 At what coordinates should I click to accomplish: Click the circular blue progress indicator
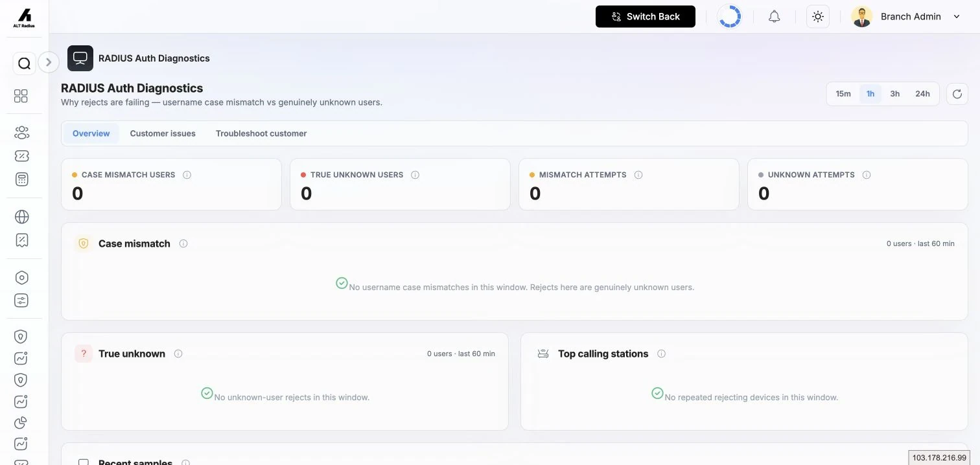click(730, 17)
